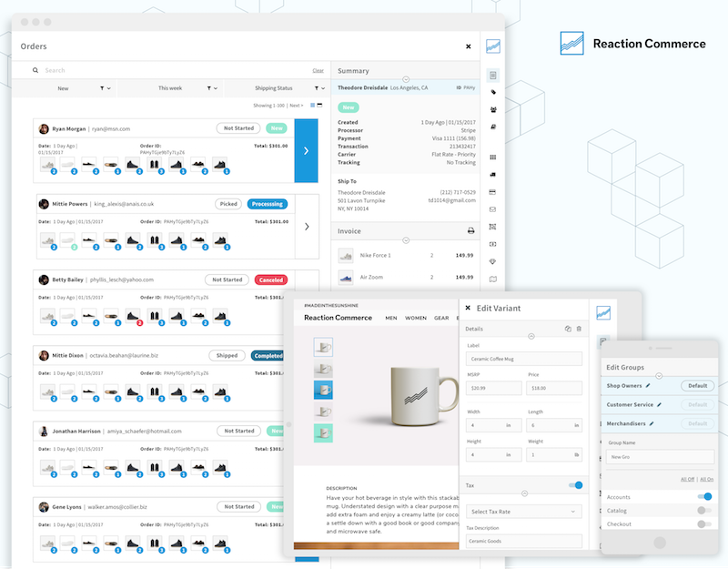Click the Clear link beside search
728x569 pixels.
318,70
